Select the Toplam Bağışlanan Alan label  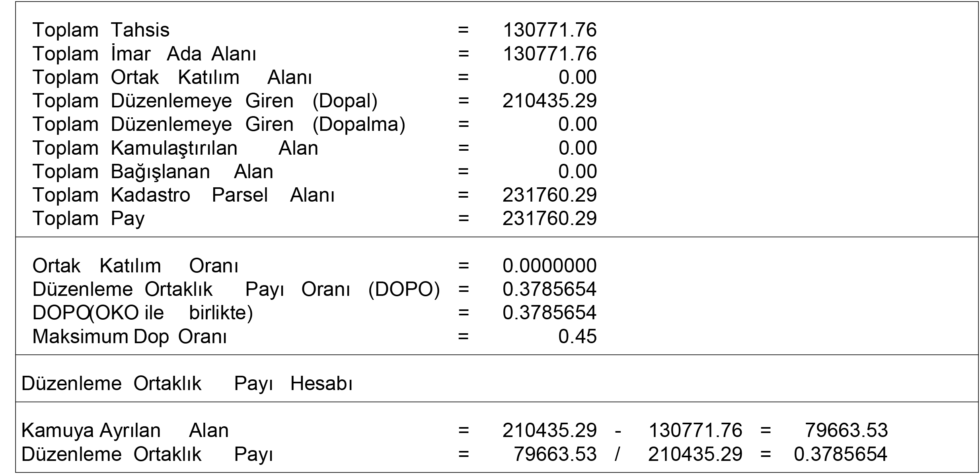coord(153,171)
